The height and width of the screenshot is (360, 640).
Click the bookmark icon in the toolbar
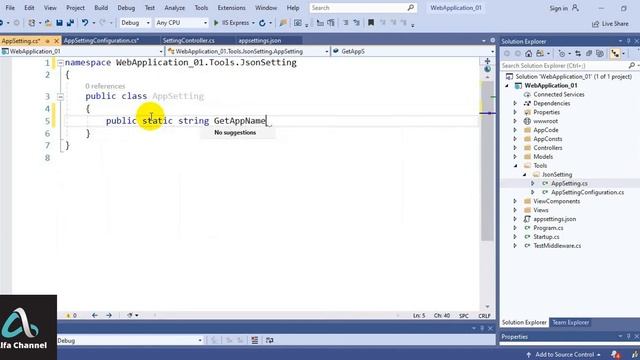click(371, 23)
